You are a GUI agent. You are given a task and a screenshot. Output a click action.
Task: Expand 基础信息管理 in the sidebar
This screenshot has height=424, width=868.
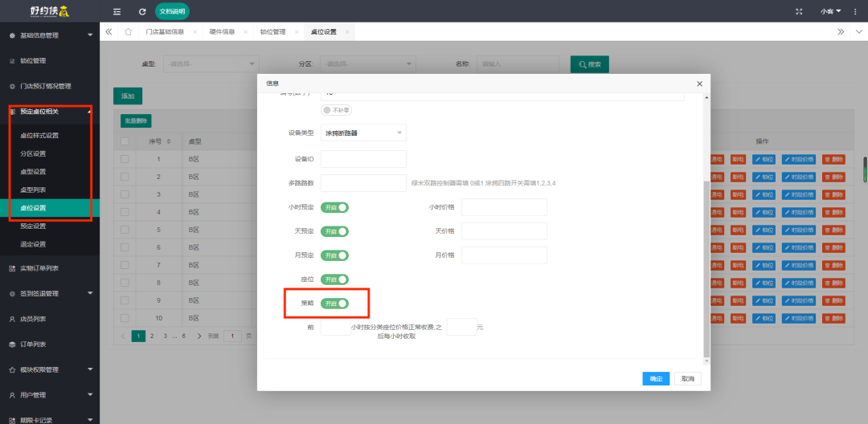click(50, 35)
